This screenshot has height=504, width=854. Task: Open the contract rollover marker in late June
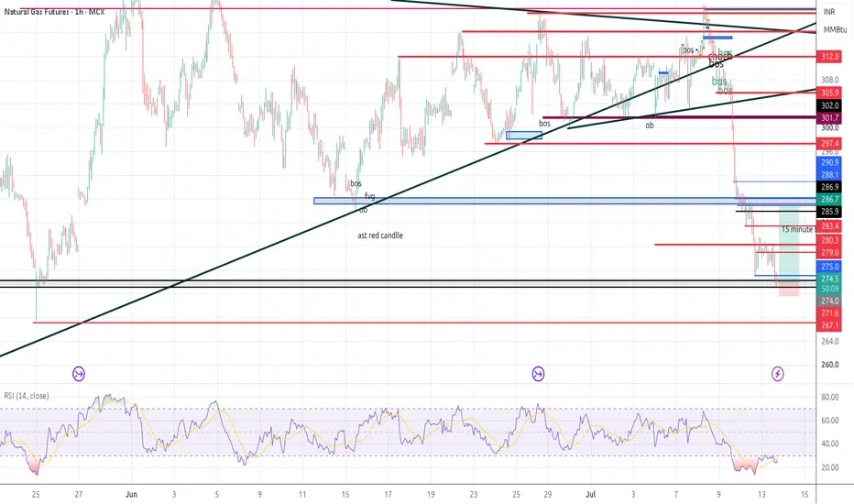click(x=538, y=374)
